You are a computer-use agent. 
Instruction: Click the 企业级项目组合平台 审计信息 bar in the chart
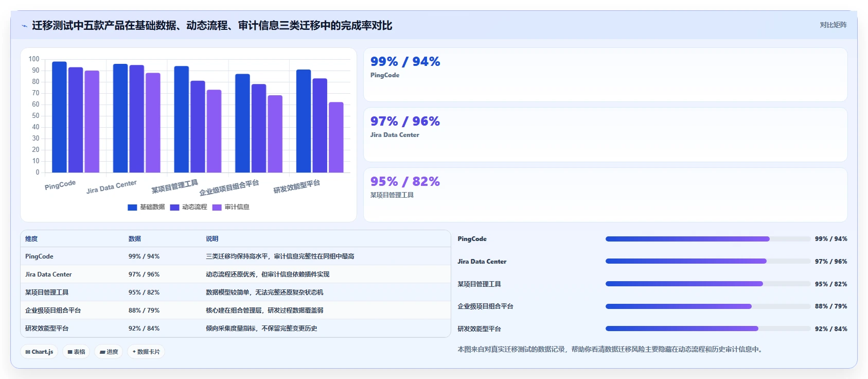click(275, 134)
